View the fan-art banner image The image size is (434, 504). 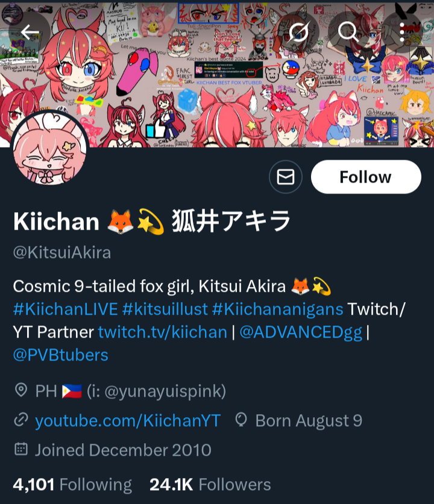coord(217,75)
